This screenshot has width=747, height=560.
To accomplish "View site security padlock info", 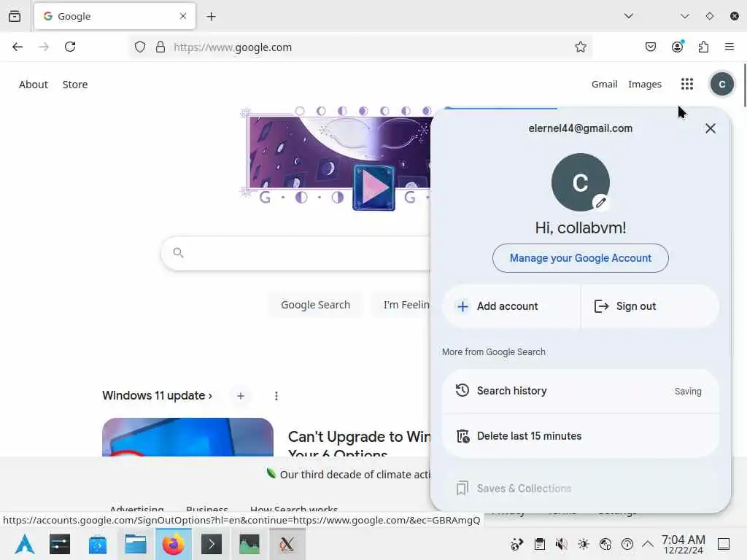I will pyautogui.click(x=160, y=47).
